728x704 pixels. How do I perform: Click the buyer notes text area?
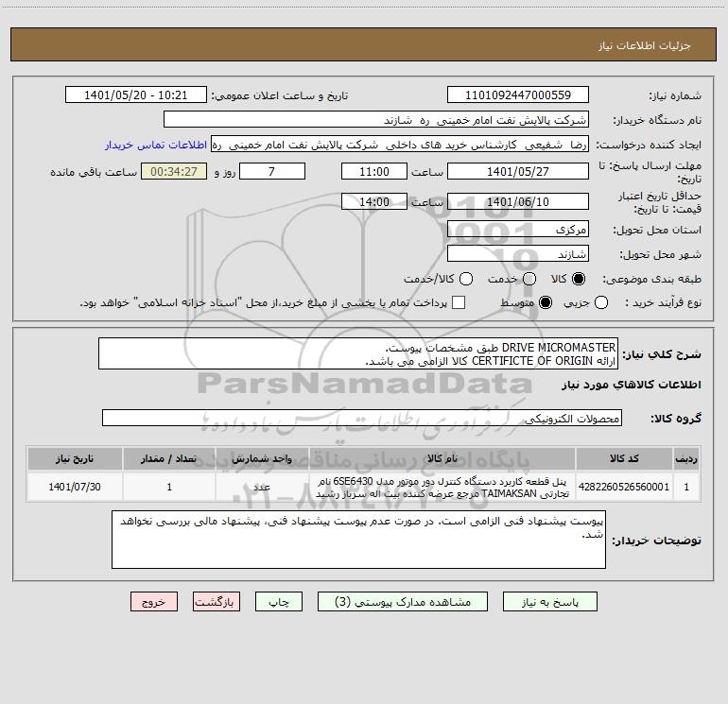358,540
